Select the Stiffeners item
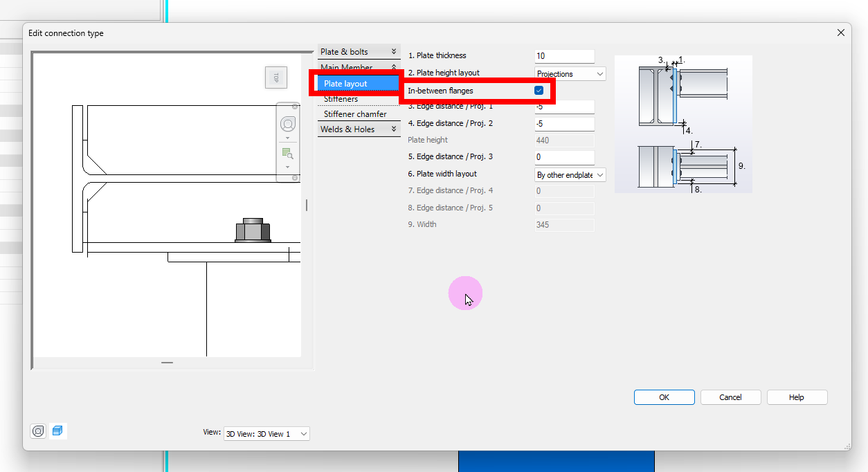The image size is (868, 472). (x=359, y=100)
